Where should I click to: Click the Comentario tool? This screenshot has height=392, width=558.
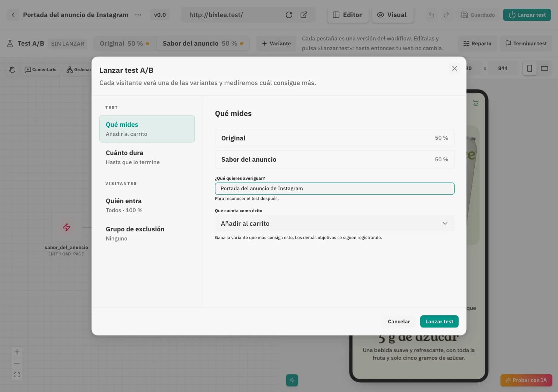(x=40, y=70)
